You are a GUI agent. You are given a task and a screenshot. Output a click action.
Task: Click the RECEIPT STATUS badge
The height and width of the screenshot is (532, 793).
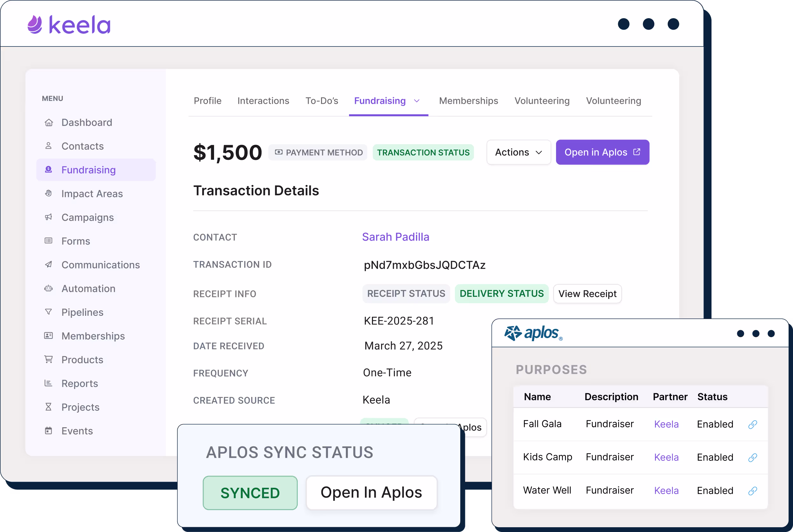pyautogui.click(x=406, y=294)
